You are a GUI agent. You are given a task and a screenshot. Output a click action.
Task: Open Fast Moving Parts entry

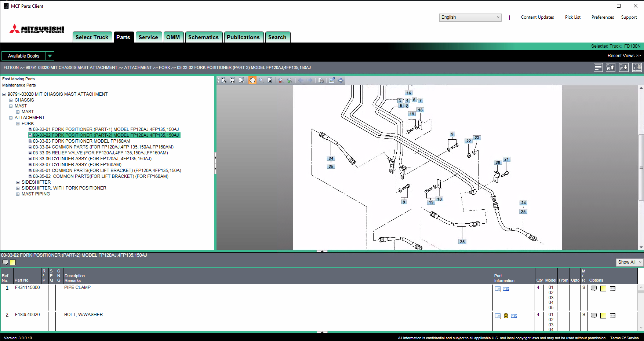coord(18,79)
